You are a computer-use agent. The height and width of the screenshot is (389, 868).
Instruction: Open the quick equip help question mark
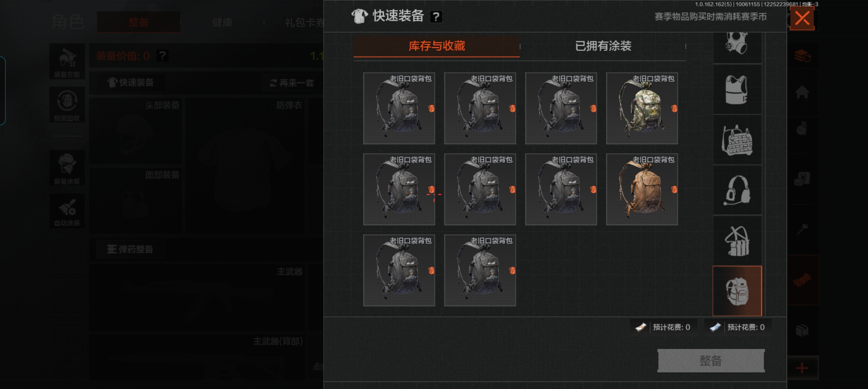tap(436, 17)
